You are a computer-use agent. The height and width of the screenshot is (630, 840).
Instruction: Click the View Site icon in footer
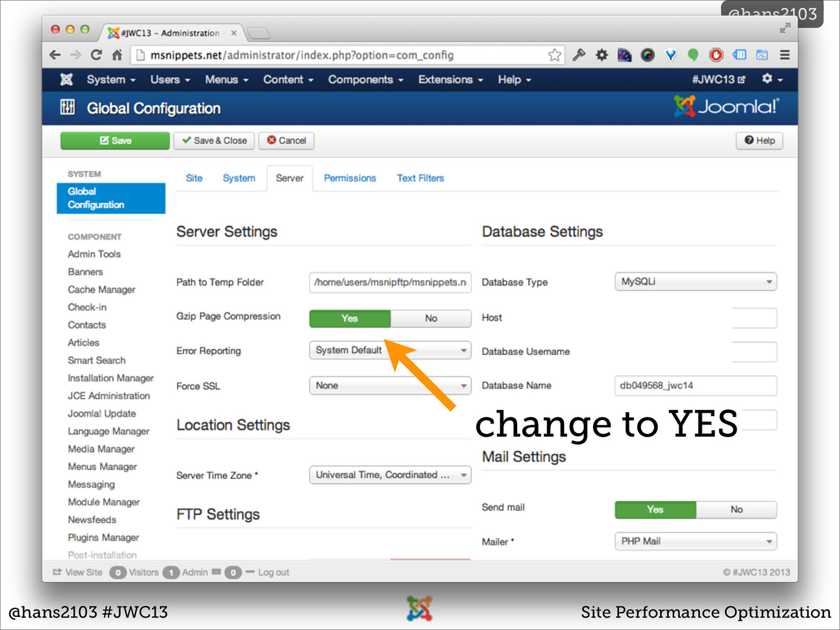pos(57,572)
